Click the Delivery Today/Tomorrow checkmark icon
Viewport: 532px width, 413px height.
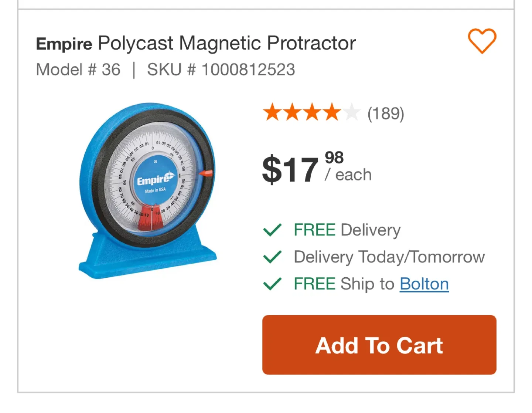[272, 257]
